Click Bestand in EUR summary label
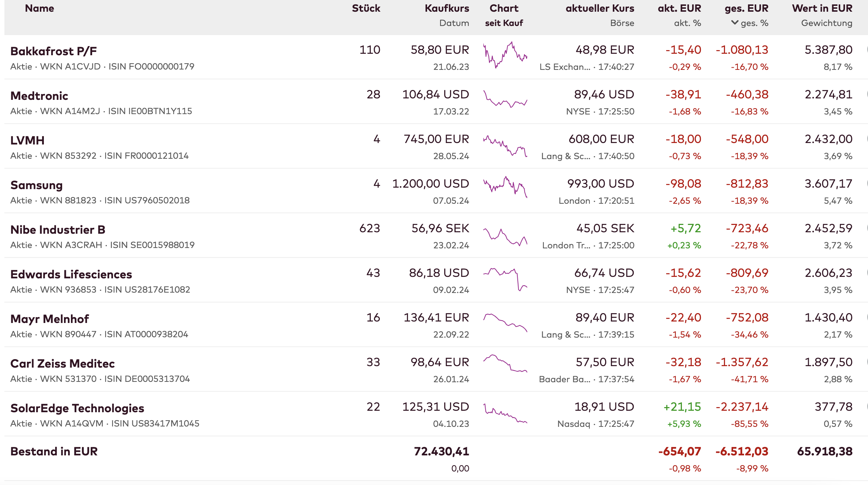The image size is (868, 485). click(54, 451)
